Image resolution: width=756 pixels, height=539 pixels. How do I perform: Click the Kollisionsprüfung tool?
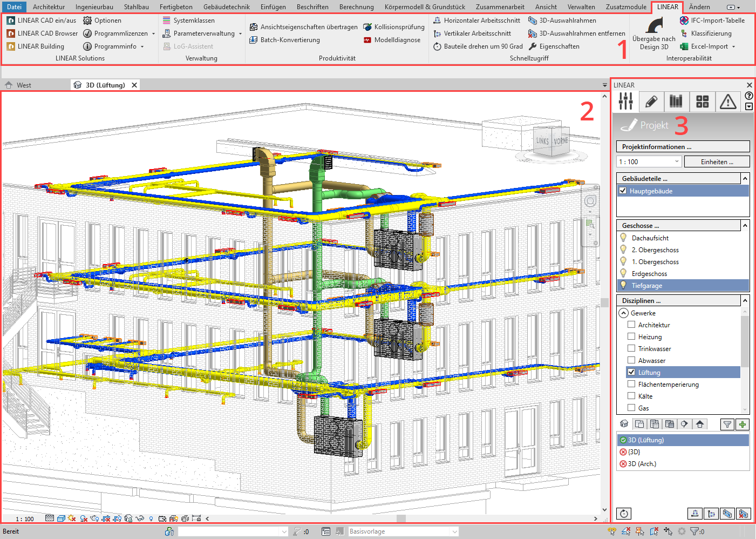[394, 27]
